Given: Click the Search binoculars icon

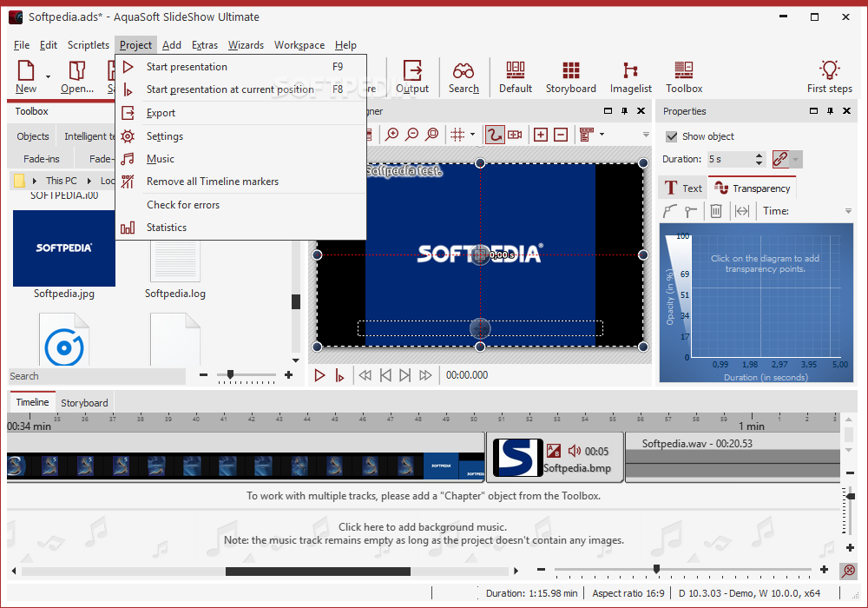Looking at the screenshot, I should (x=464, y=77).
